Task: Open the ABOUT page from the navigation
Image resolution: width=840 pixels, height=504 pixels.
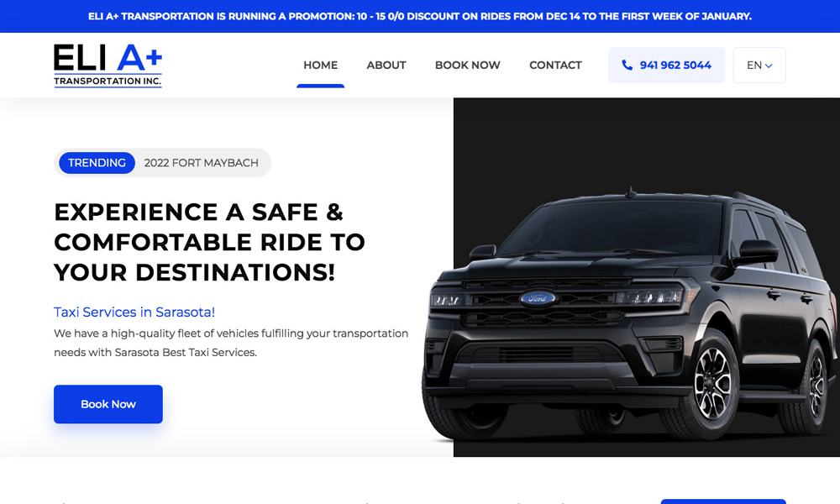Action: (386, 66)
